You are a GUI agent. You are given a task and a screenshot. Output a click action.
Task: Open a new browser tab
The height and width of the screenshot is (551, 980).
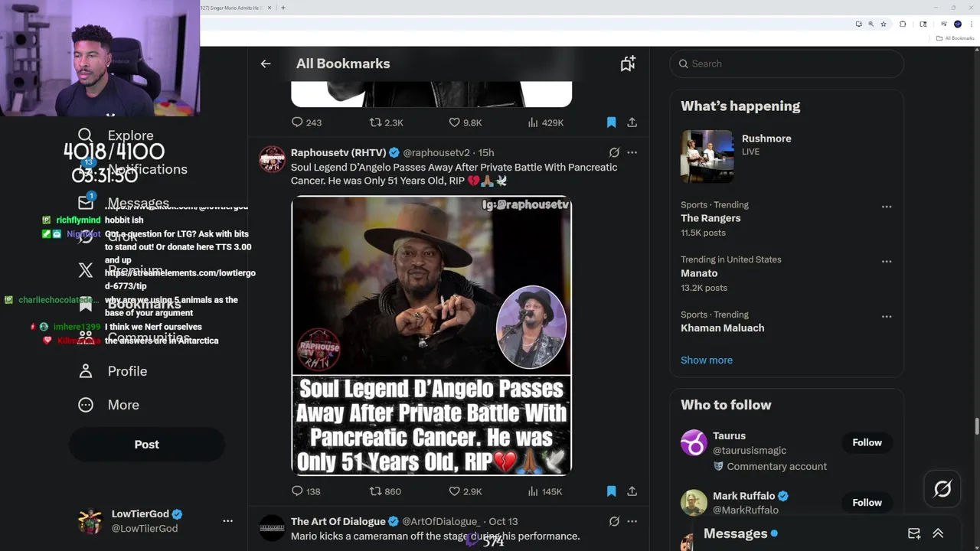coord(283,8)
